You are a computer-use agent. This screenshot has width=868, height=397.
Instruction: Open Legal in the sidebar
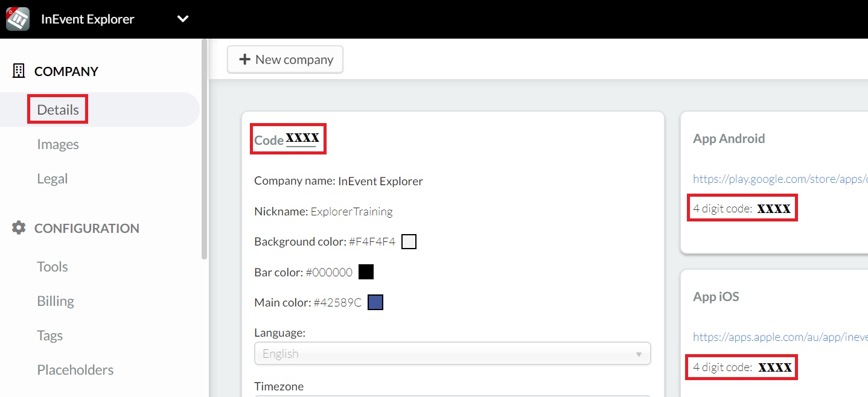point(53,179)
